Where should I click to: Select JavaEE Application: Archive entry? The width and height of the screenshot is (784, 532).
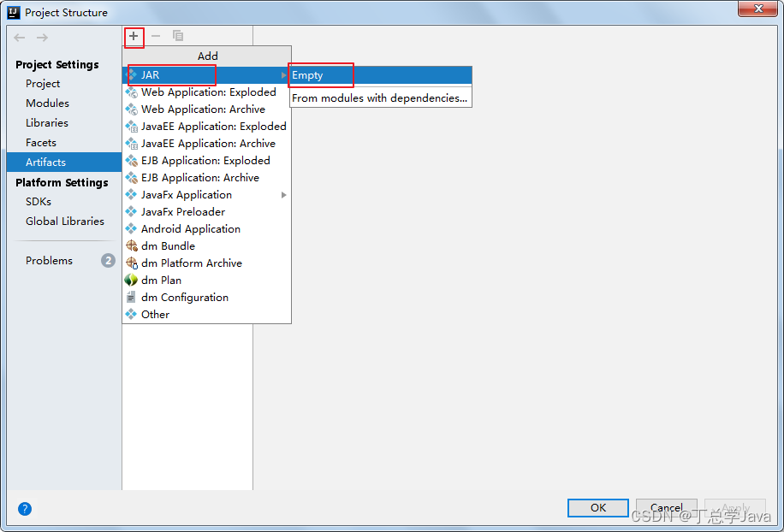point(206,144)
